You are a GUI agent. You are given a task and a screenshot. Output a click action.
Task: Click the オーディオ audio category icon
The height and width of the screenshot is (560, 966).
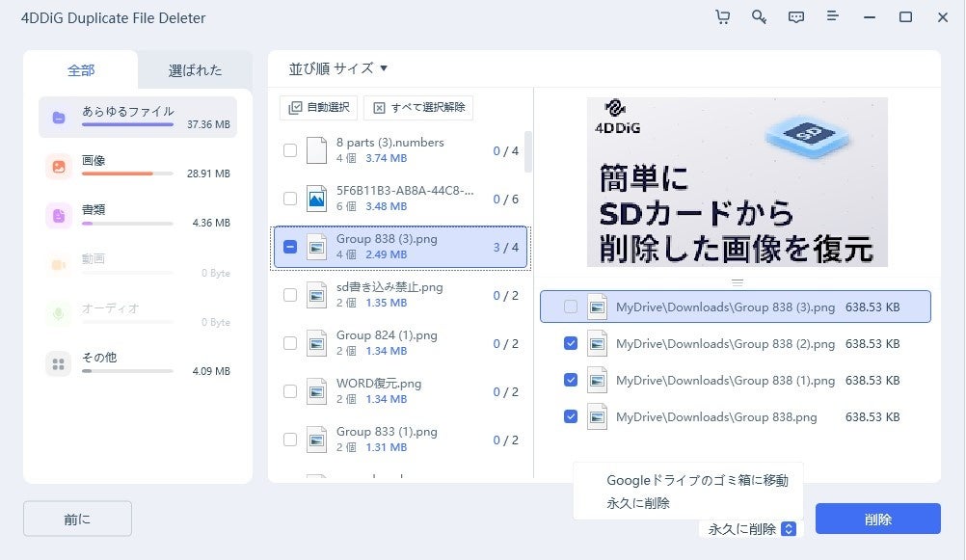[59, 314]
